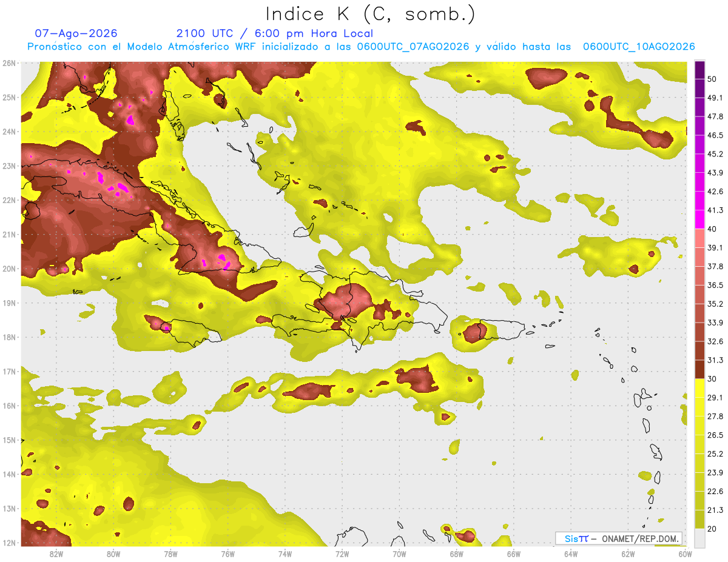Select the color bar value '40'
Viewport: 728px width, 562px height.
712,229
